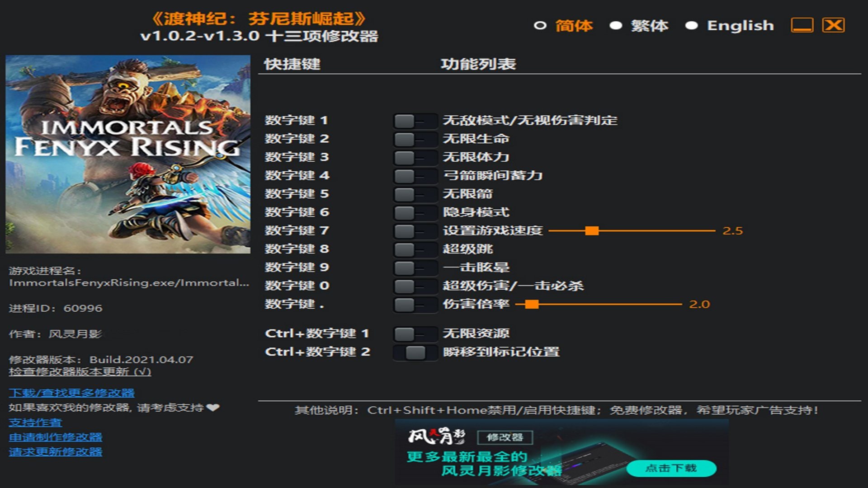Activate the 无限资源 unlimited resources toggle
The width and height of the screenshot is (868, 488).
click(414, 334)
